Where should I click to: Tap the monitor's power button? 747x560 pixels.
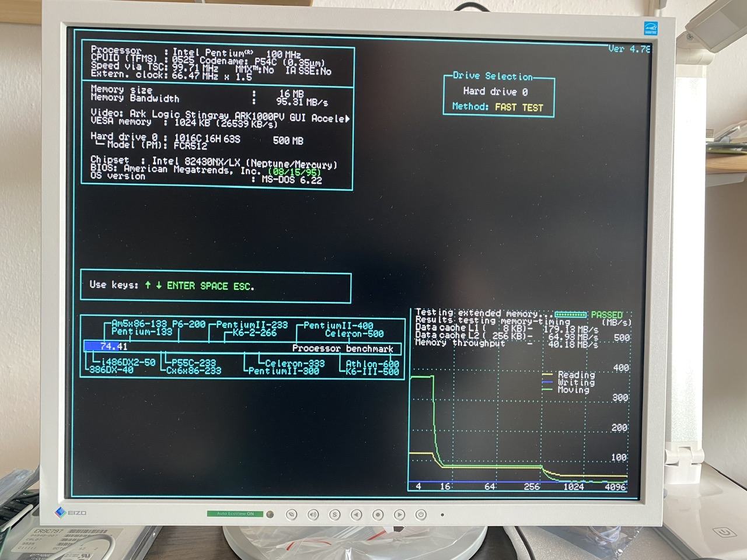pos(421,514)
